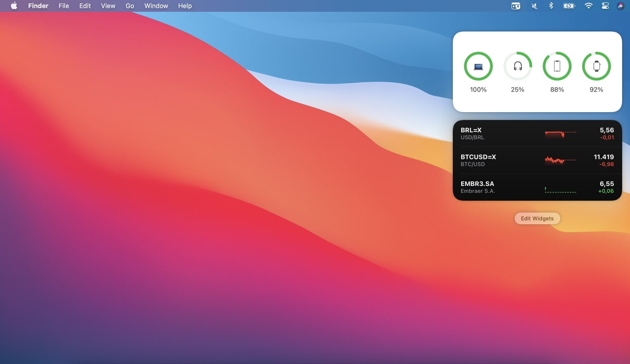Click the charging battery icon in menu bar
The height and width of the screenshot is (364, 630).
569,6
